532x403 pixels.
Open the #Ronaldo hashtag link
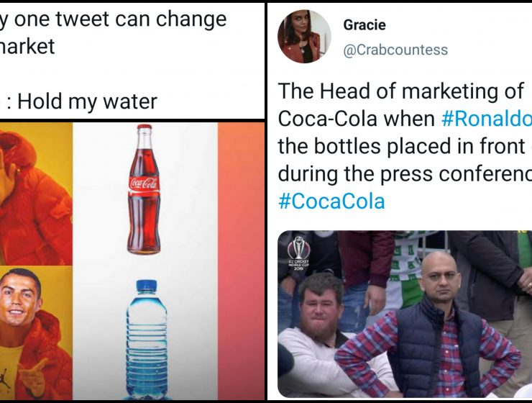(487, 119)
